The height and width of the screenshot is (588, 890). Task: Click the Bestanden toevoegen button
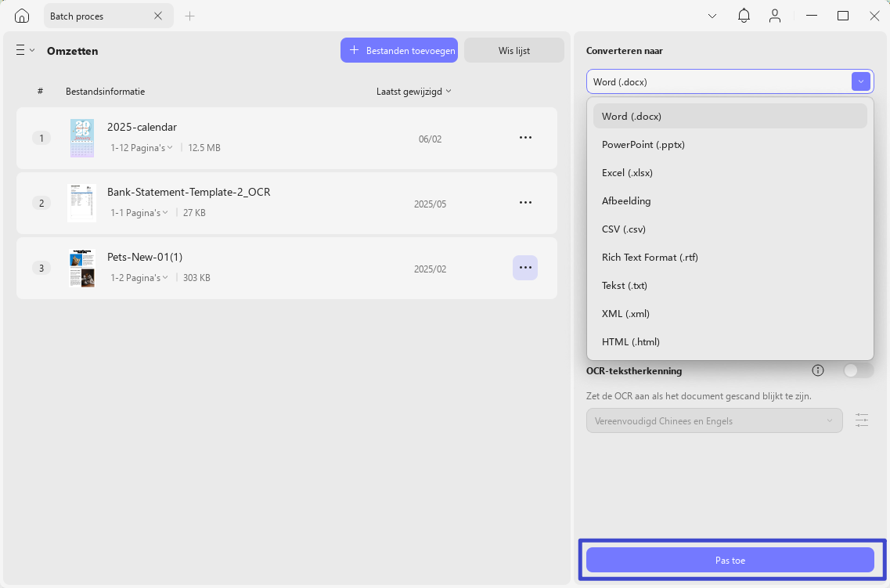(x=399, y=51)
